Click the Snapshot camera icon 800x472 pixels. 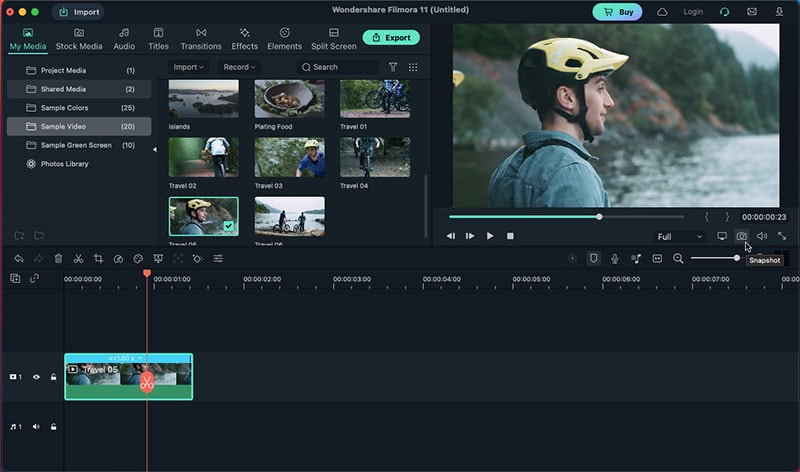click(x=742, y=236)
